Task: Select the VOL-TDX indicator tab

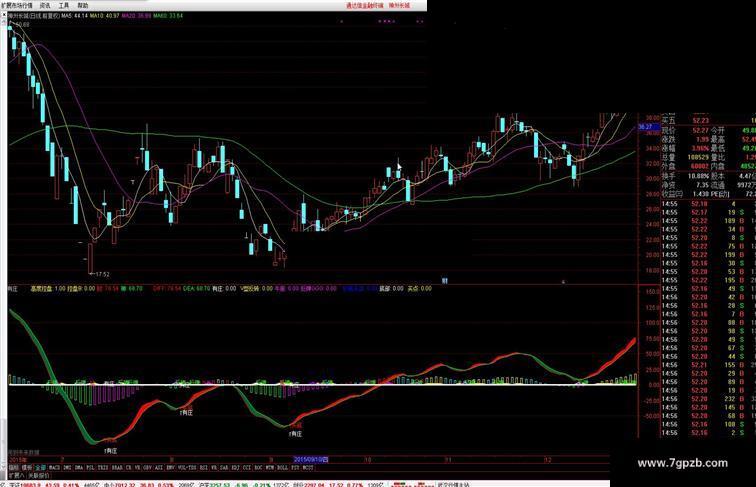Action: (x=187, y=468)
